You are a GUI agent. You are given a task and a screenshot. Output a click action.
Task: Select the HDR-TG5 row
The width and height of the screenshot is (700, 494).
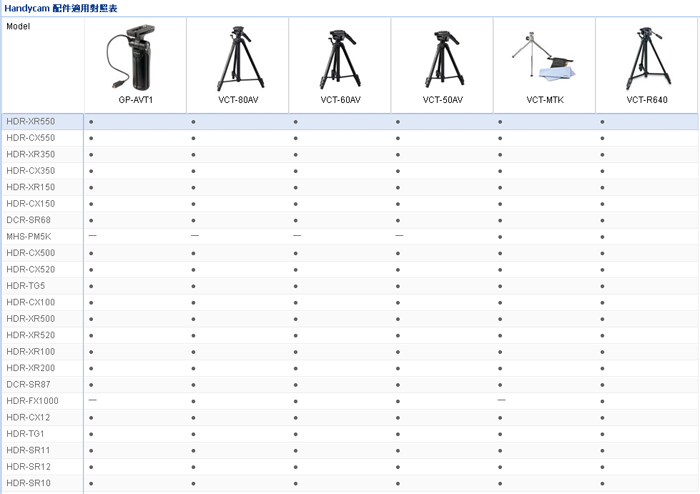pos(350,286)
